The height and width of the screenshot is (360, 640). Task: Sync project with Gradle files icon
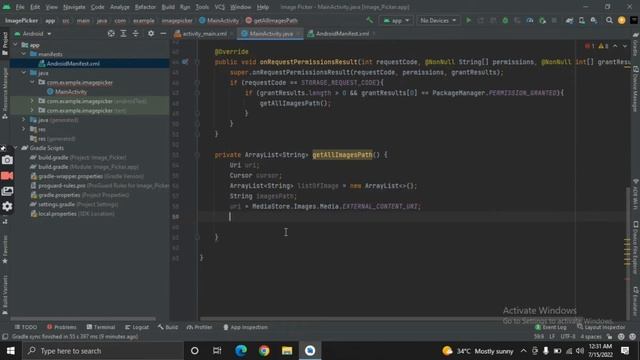click(569, 20)
